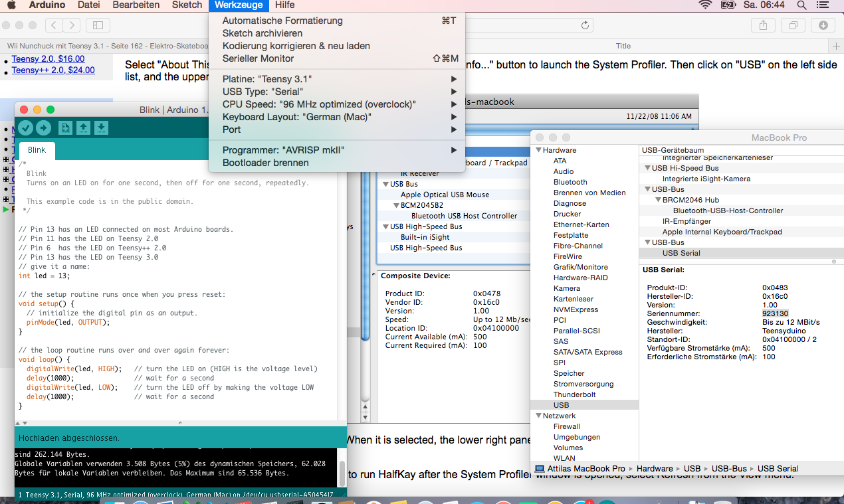The width and height of the screenshot is (844, 504).
Task: Open the Bearbeiten menu
Action: coord(136,5)
